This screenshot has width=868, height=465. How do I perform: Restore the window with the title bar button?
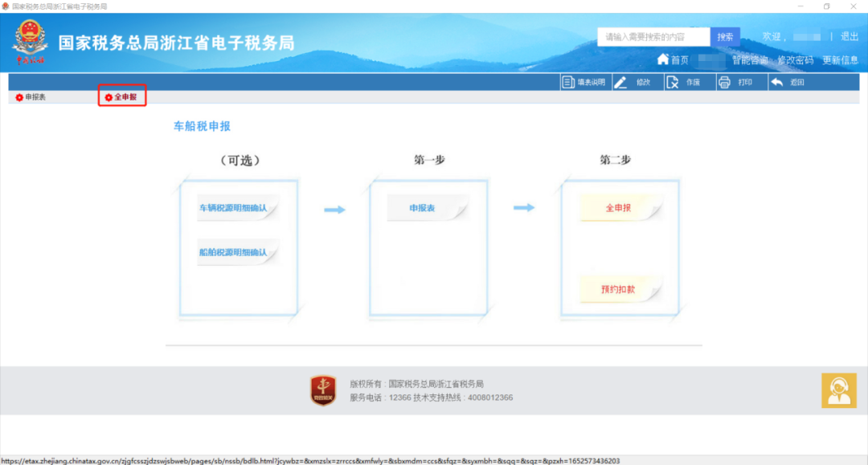tap(826, 6)
